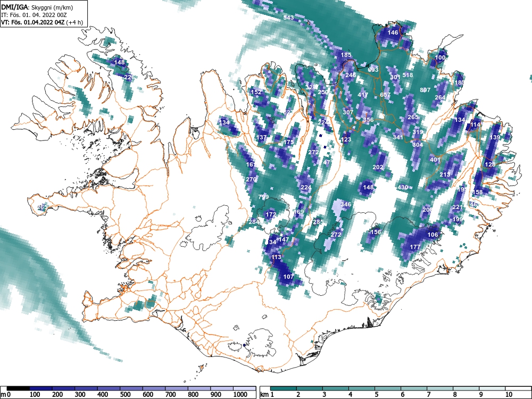Click the visibility value 177 on the map
The width and height of the screenshot is (532, 399).
coord(415,247)
